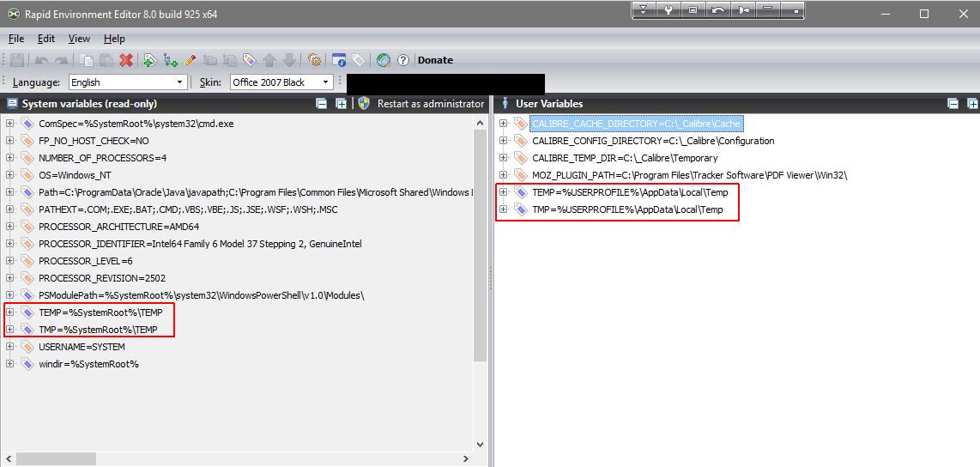This screenshot has width=980, height=467.
Task: Select NUMBER_OF_PROCESSORS=4 row
Action: (x=102, y=158)
